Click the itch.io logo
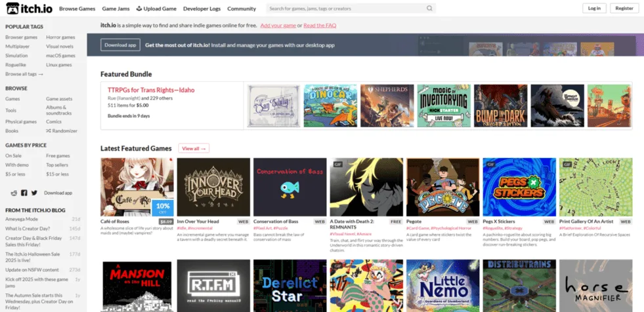The height and width of the screenshot is (312, 644). (x=29, y=9)
